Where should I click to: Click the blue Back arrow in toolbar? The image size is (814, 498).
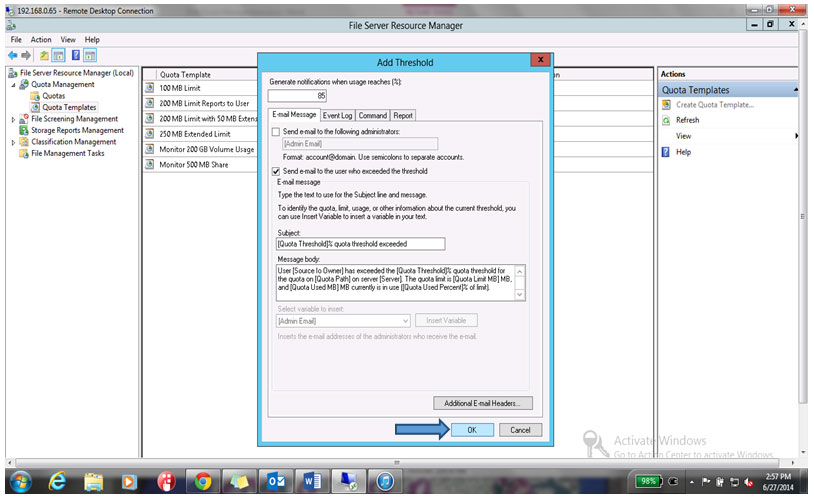(x=12, y=56)
